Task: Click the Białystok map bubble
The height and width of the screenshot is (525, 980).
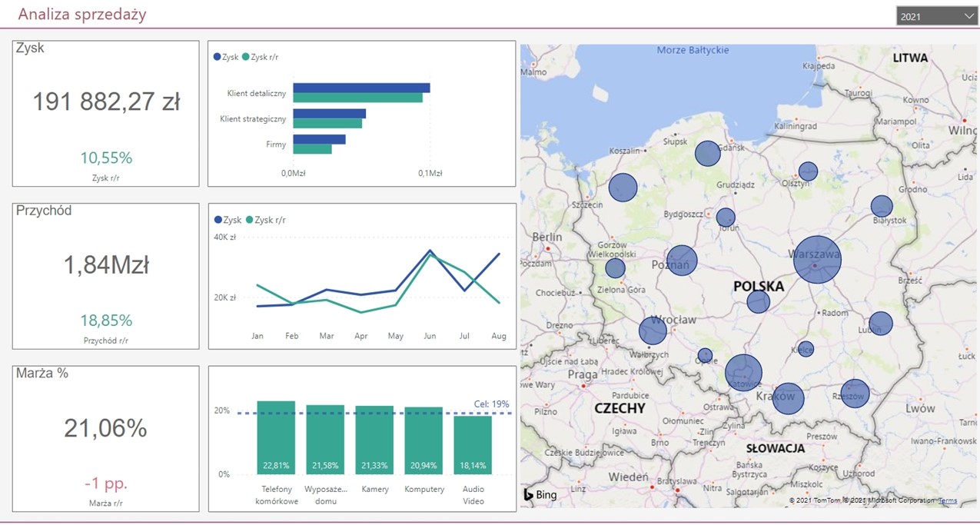Action: point(882,206)
